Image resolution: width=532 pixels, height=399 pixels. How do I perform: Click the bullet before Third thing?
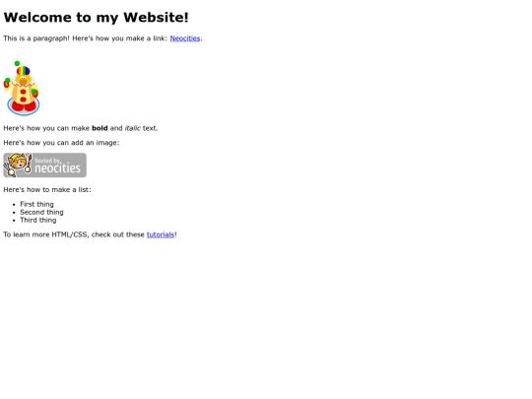14,221
